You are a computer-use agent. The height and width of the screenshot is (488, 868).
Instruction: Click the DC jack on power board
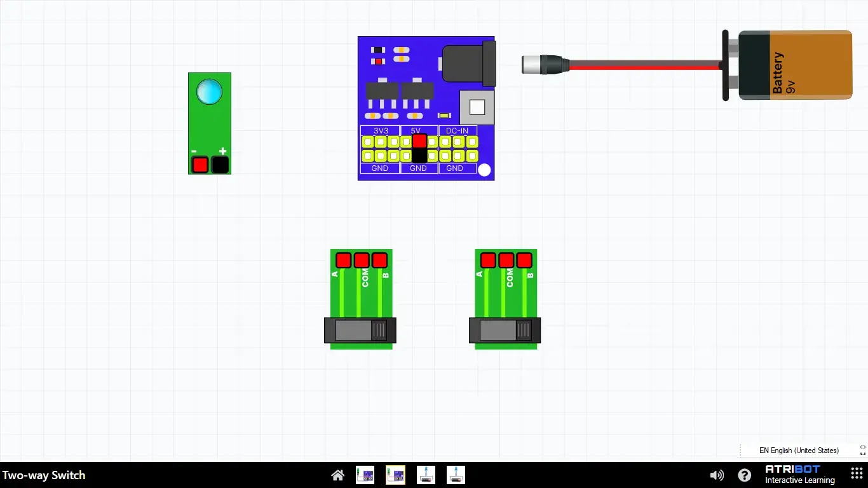click(x=469, y=63)
